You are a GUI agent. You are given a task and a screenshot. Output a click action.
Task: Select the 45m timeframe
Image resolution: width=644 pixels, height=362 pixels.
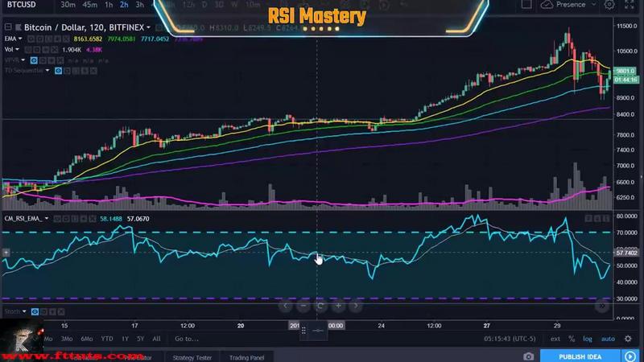coord(89,5)
